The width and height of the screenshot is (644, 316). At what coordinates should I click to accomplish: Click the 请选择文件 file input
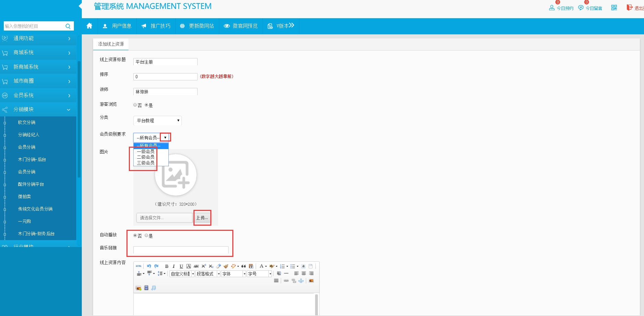(164, 218)
